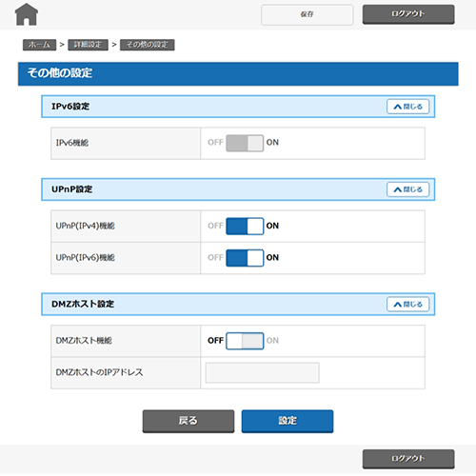Select the UPnP(IPv6)機能 row label
The height and width of the screenshot is (476, 476).
pyautogui.click(x=86, y=258)
